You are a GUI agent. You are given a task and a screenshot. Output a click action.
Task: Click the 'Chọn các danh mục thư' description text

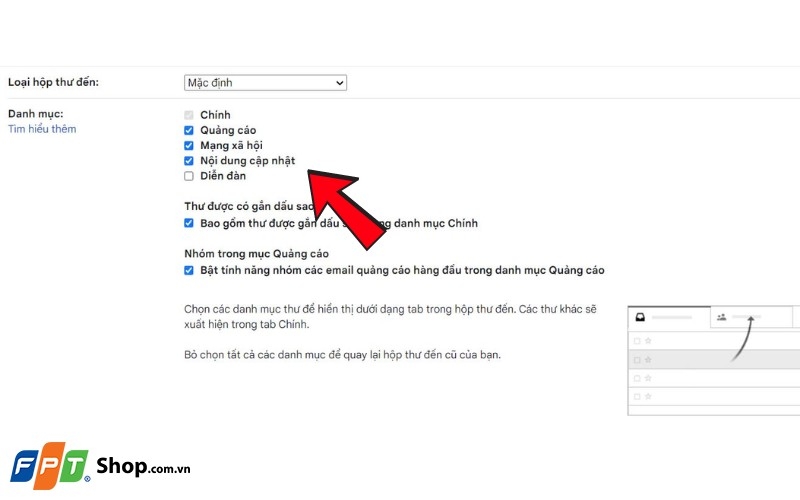390,316
